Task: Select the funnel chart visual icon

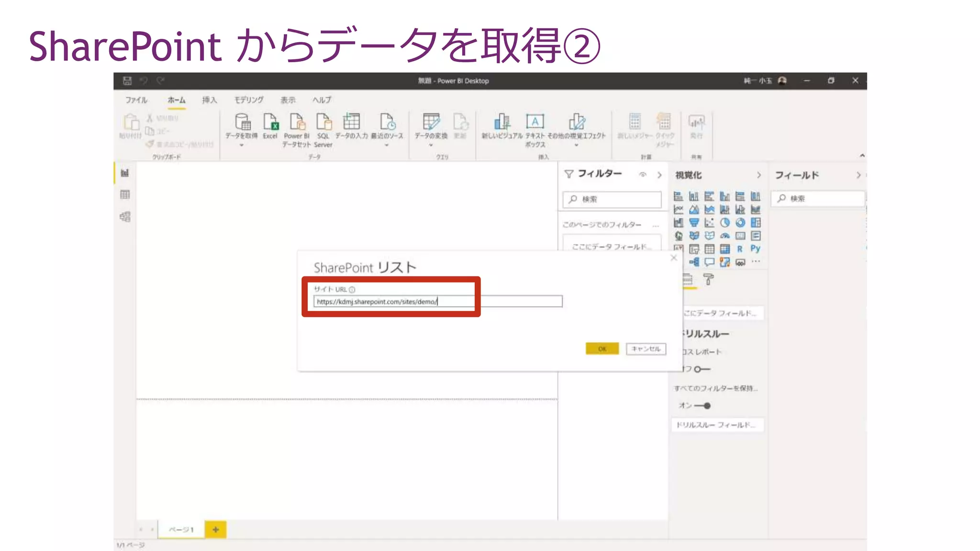Action: 694,222
